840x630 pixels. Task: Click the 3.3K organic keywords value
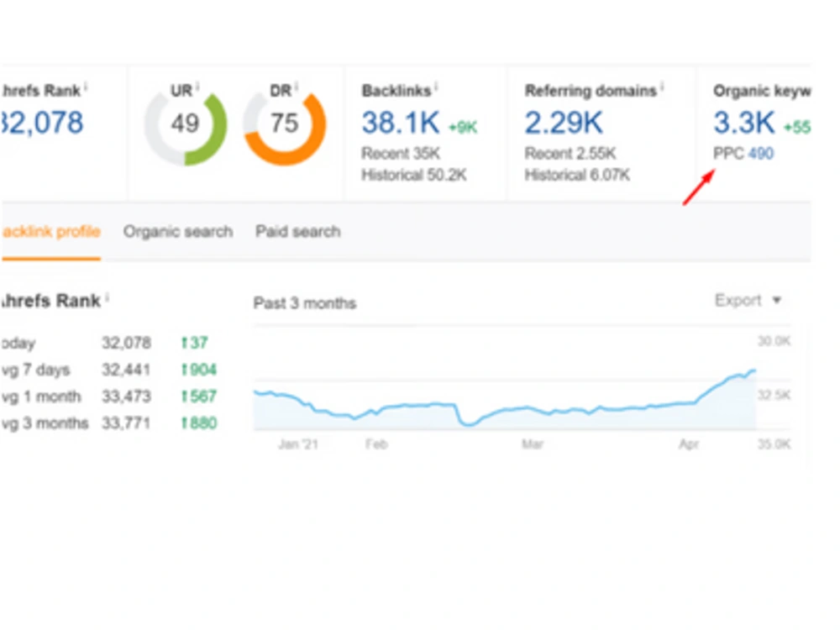[744, 123]
